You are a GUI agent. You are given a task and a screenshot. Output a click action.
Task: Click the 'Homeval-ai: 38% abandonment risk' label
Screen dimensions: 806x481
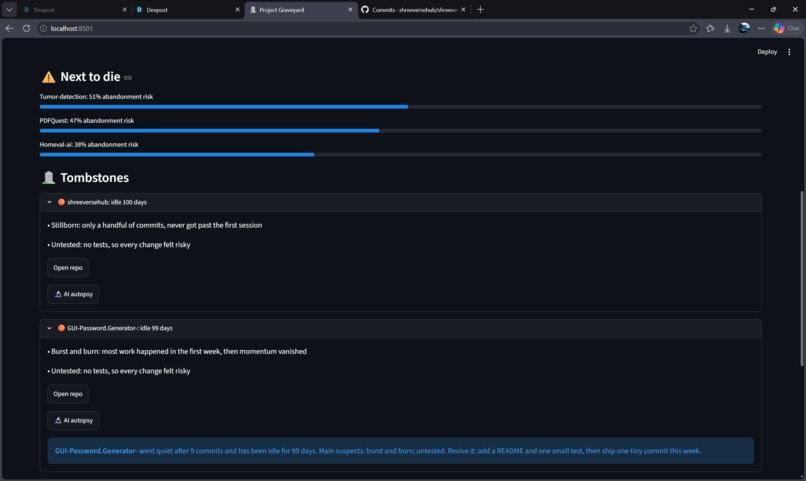(89, 144)
